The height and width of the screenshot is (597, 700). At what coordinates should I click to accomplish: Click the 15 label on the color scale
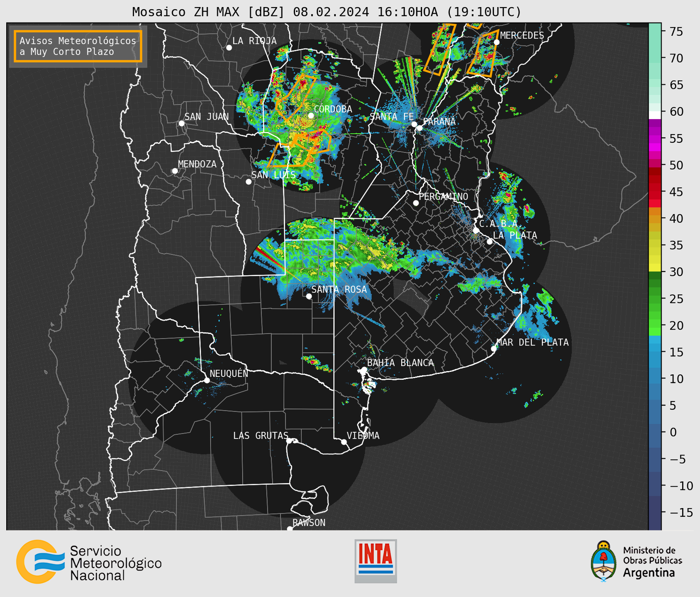click(x=676, y=352)
